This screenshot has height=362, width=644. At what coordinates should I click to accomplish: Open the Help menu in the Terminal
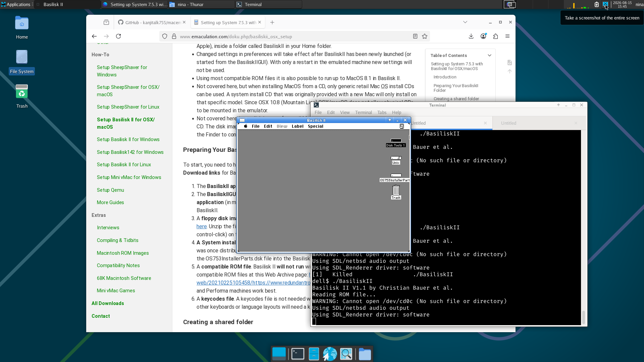point(396,113)
